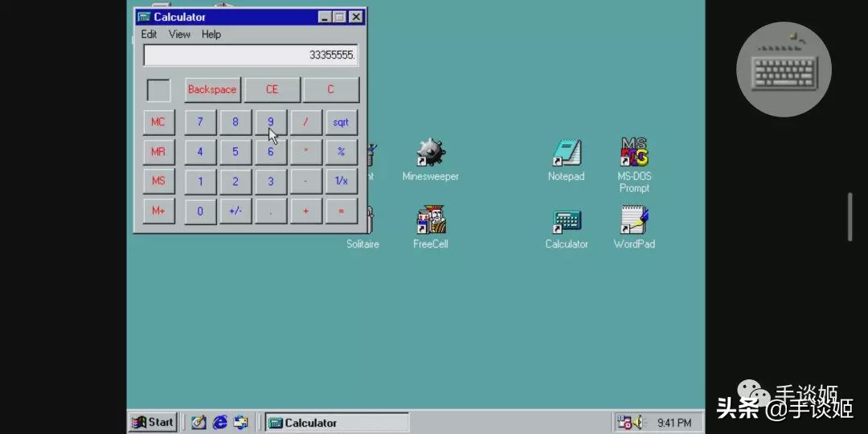Click the Show Desktop quick launch icon
868x434 pixels.
(x=199, y=423)
